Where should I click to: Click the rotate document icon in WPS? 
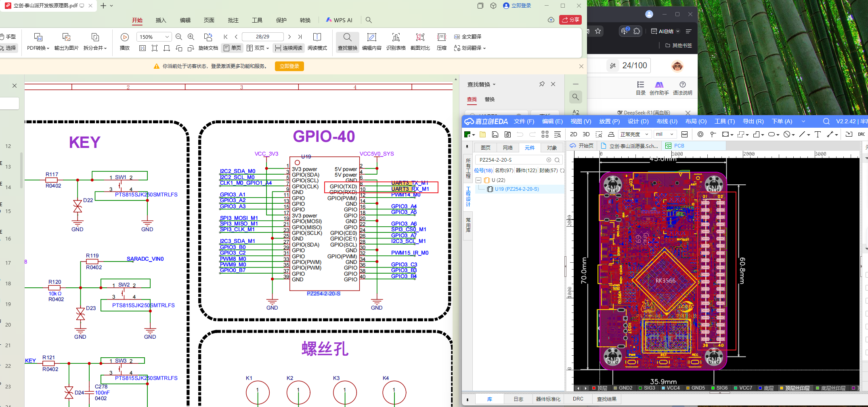pyautogui.click(x=208, y=37)
